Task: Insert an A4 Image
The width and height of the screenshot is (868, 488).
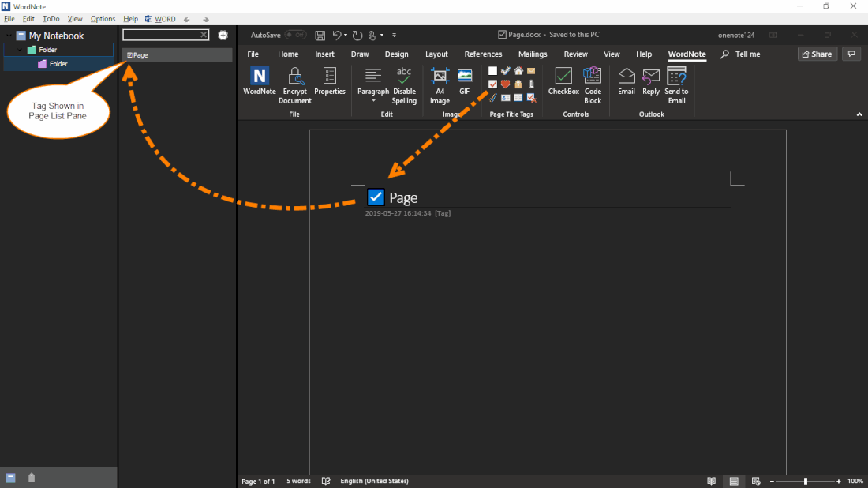Action: 440,85
